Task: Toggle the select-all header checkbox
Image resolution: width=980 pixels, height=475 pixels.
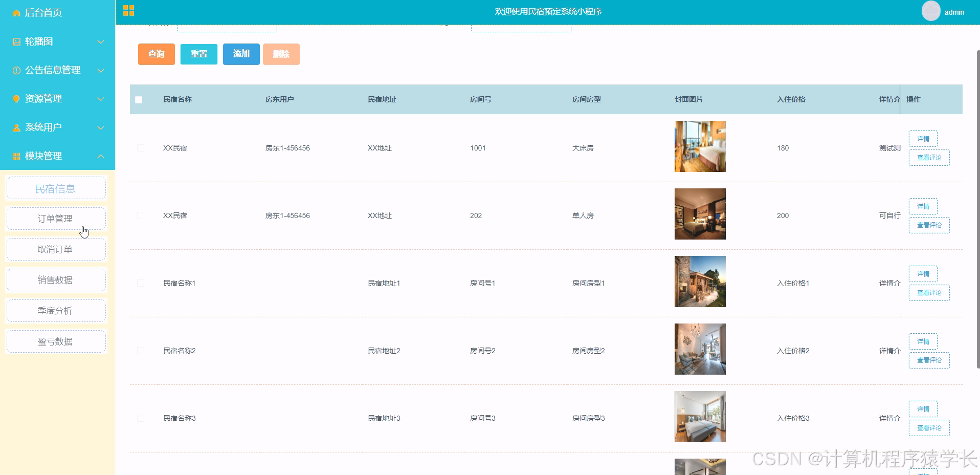Action: tap(139, 100)
